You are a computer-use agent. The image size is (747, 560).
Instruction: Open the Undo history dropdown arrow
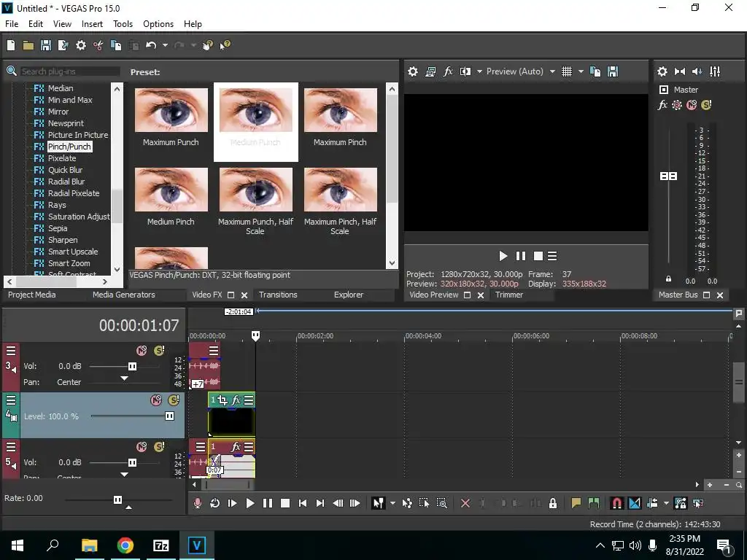tap(165, 45)
